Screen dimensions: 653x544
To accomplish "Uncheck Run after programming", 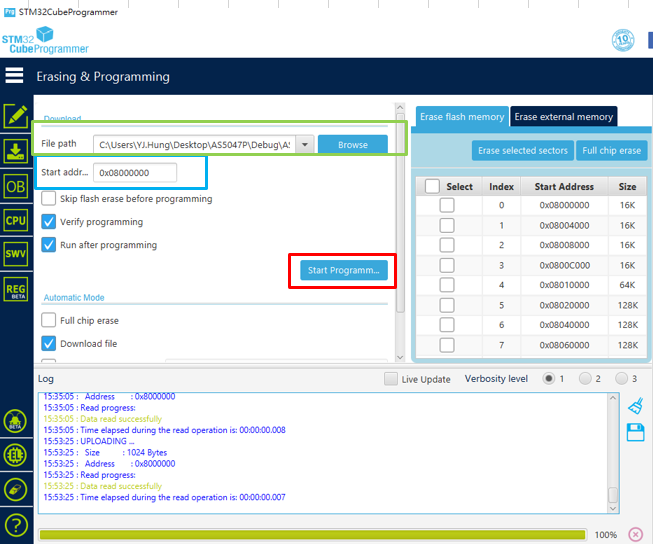I will coord(49,245).
